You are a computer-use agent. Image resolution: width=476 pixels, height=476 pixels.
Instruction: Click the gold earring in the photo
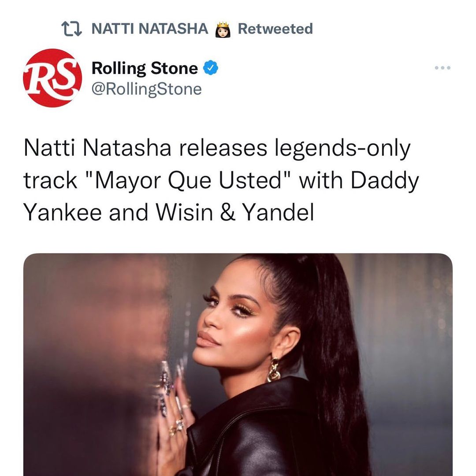click(x=274, y=369)
